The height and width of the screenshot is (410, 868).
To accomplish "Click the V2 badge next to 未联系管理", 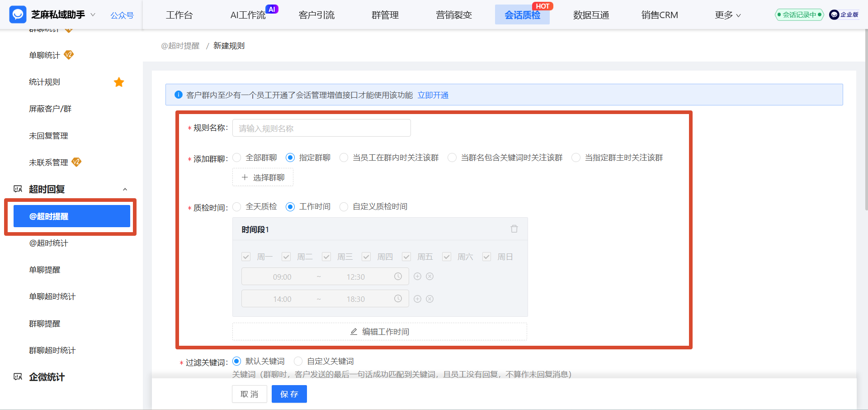I will pos(76,162).
